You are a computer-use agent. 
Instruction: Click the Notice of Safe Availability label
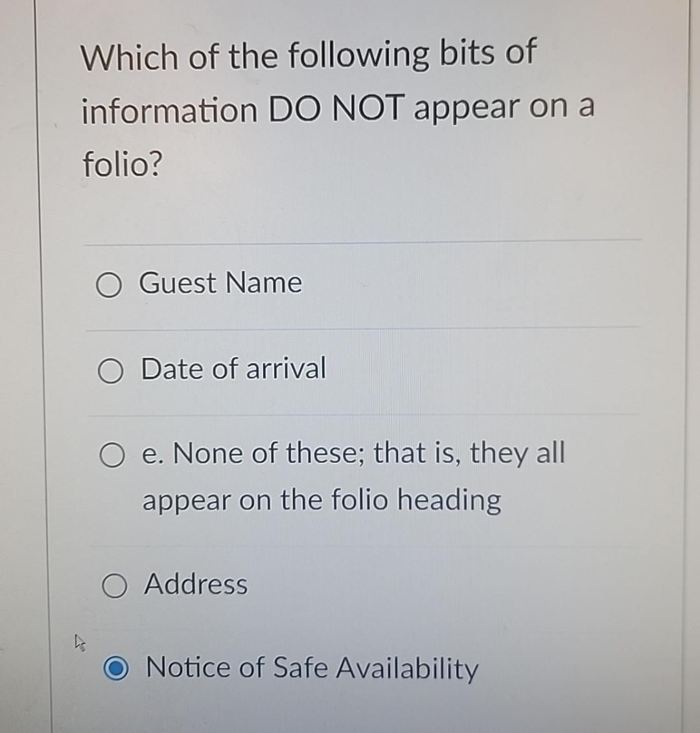pyautogui.click(x=311, y=668)
